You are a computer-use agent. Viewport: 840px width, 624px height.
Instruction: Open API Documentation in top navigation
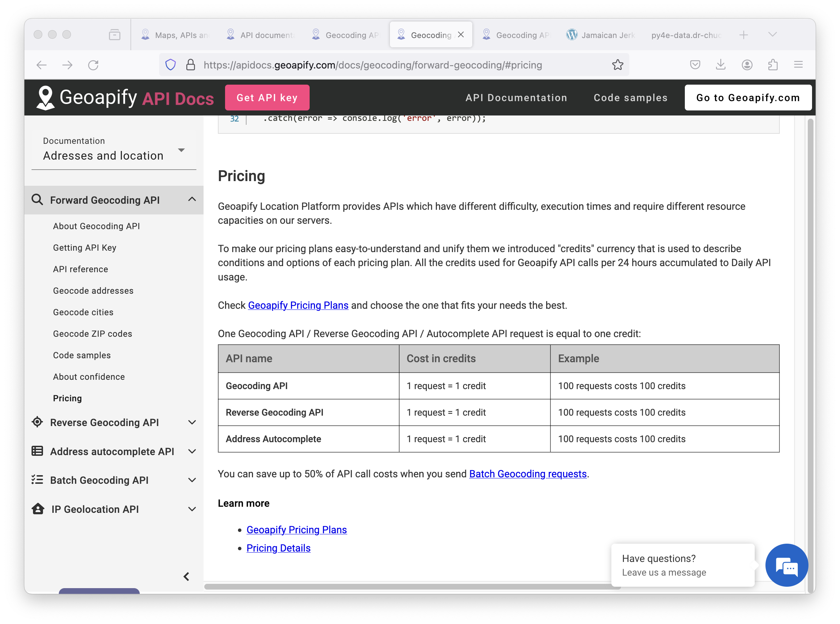point(516,98)
